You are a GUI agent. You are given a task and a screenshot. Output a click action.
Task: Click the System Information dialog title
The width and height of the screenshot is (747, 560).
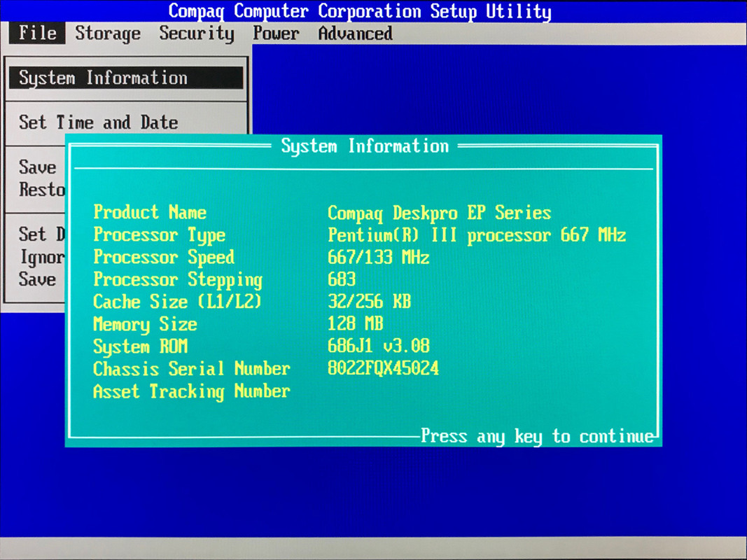(x=365, y=146)
